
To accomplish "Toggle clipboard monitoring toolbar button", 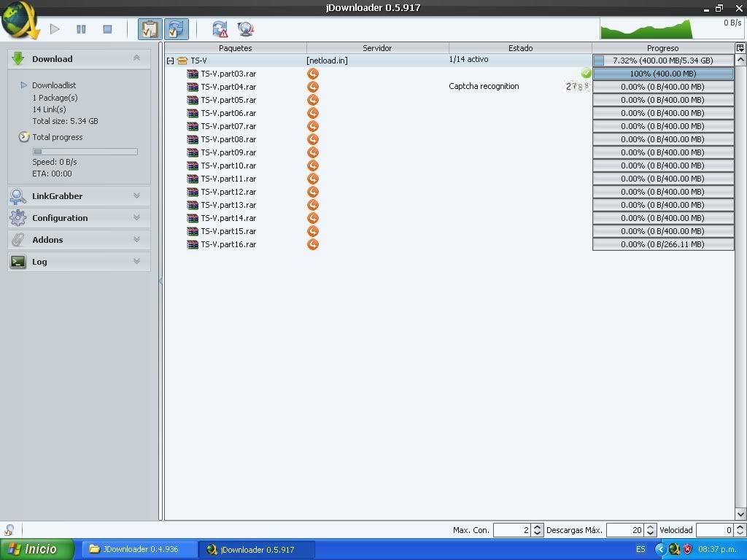I will [150, 29].
